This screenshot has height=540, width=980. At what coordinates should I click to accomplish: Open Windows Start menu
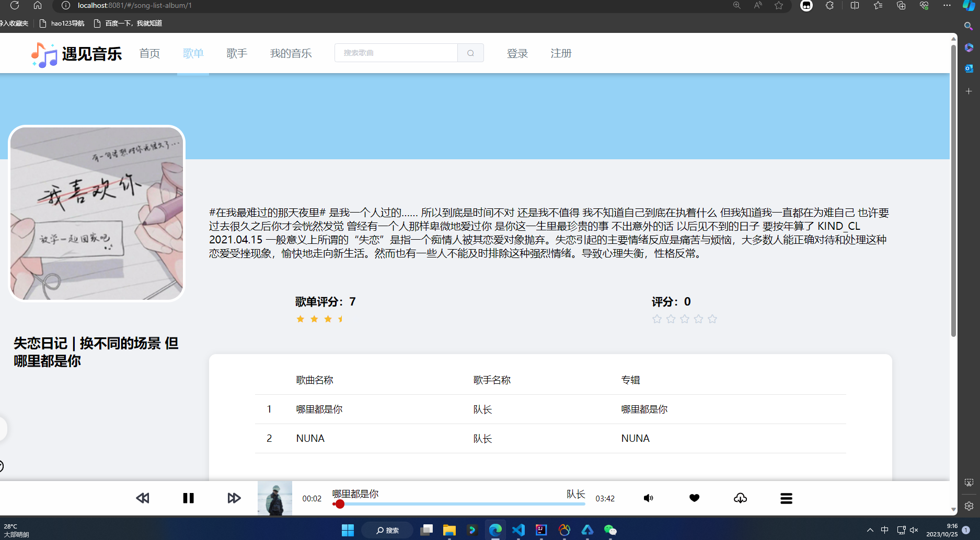point(348,530)
